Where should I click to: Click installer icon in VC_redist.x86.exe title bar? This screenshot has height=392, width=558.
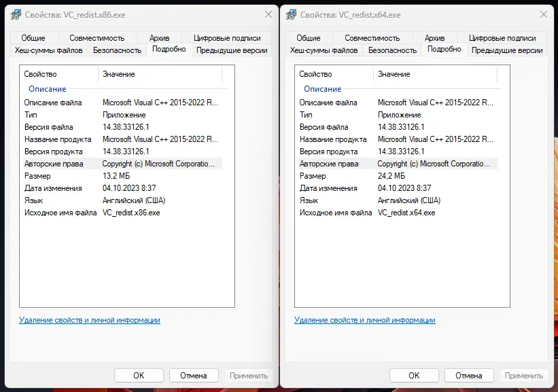click(x=16, y=14)
